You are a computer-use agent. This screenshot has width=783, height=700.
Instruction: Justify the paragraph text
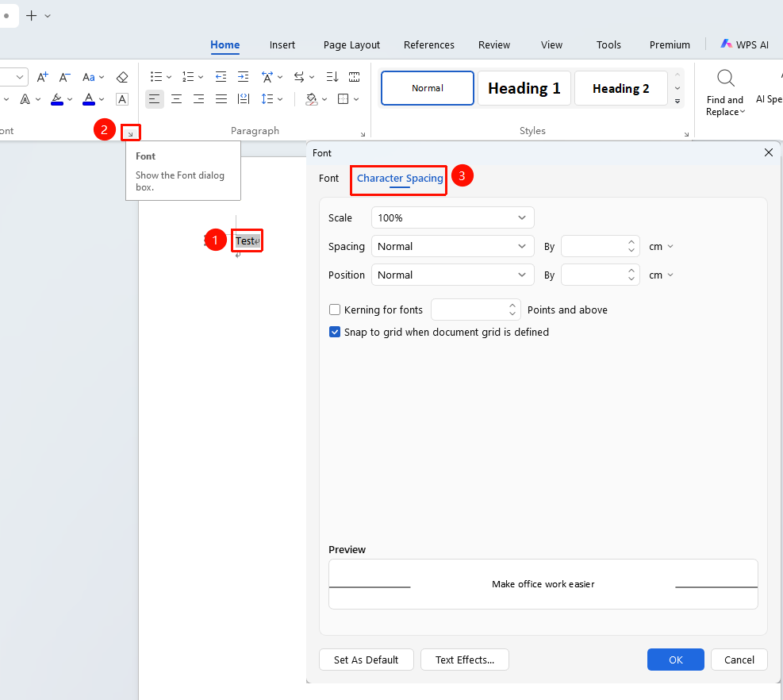[221, 99]
